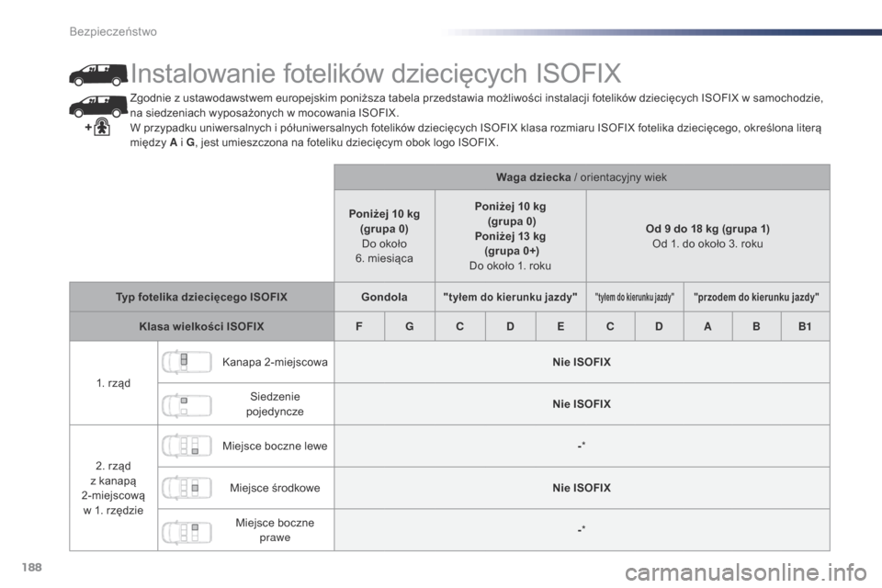Image resolution: width=882 pixels, height=588 pixels.
Task: Click the Miejsce środkowe label
Action: point(275,488)
